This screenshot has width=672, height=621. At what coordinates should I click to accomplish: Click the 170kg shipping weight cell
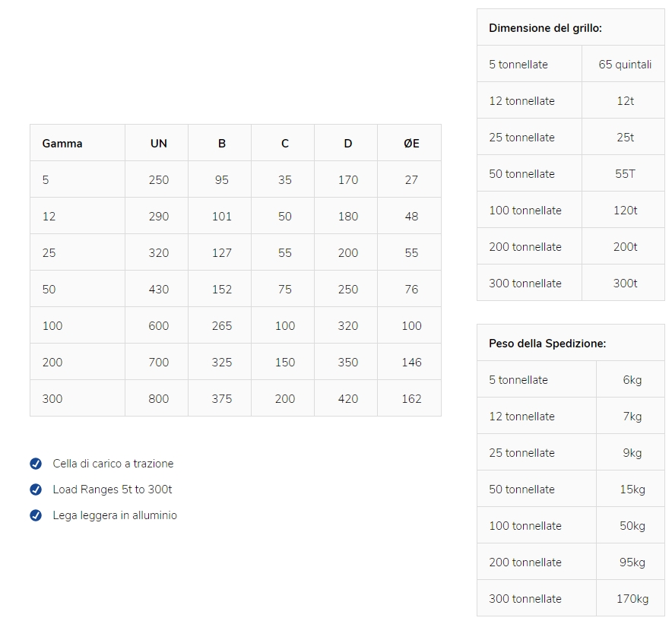click(632, 599)
